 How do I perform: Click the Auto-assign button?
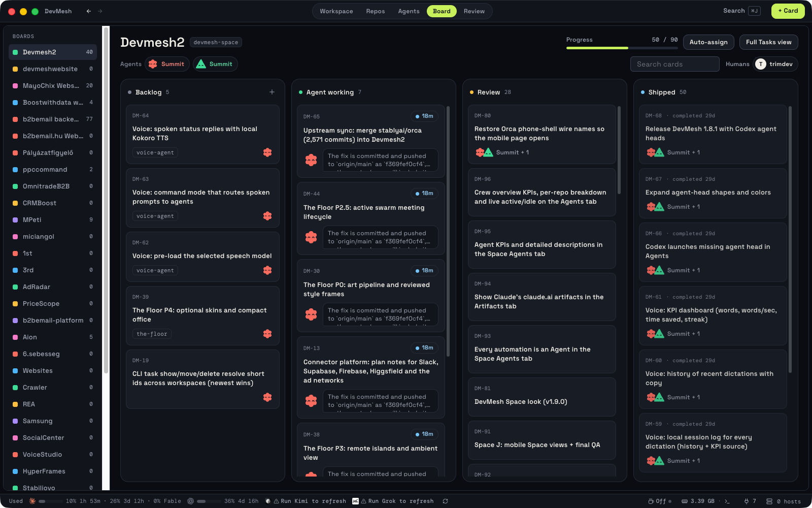click(x=708, y=42)
